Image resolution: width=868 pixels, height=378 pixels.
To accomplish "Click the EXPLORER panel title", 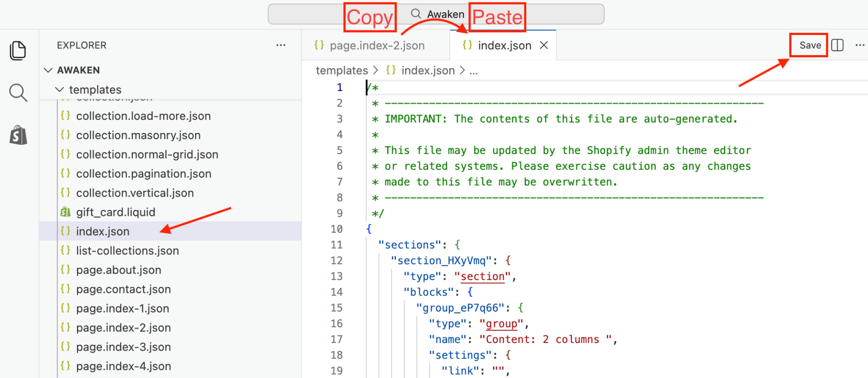I will (x=82, y=45).
